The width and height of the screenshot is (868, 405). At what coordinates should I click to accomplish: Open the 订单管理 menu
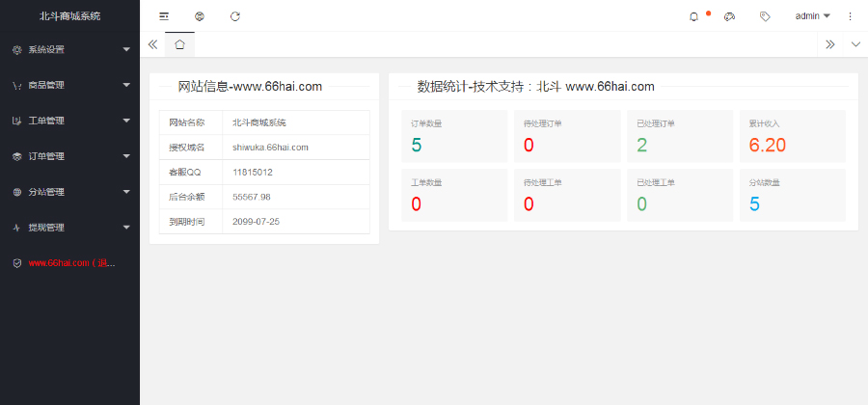[69, 156]
